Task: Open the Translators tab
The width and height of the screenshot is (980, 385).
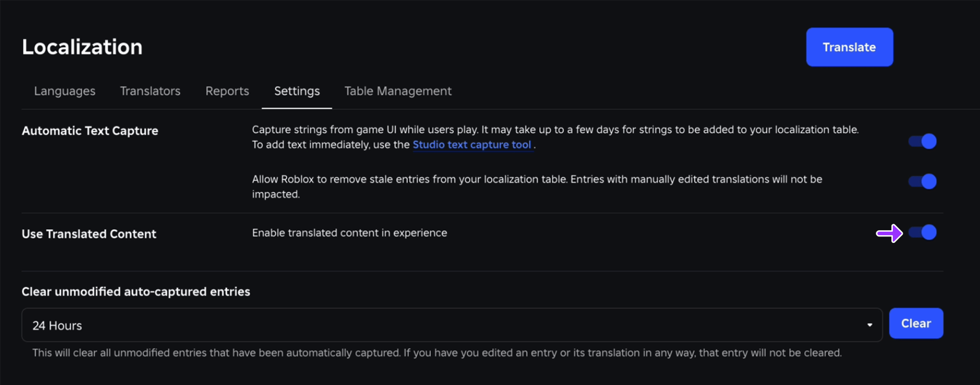Action: (150, 91)
